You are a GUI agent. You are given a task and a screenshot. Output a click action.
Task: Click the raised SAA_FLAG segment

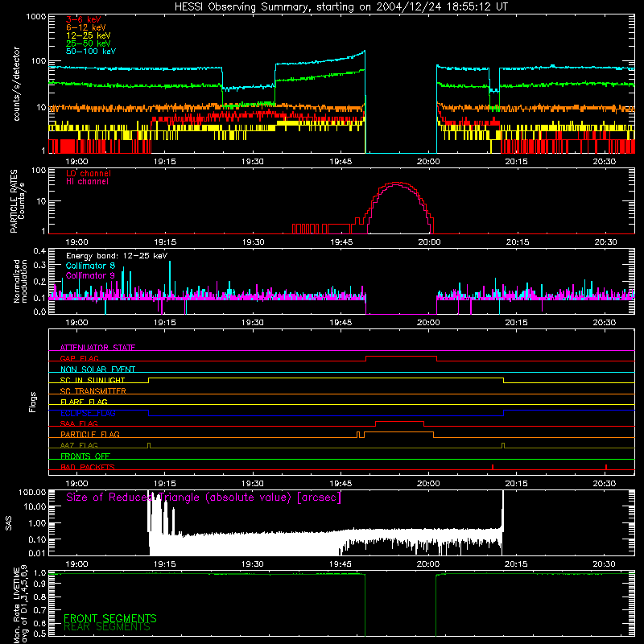pos(399,422)
